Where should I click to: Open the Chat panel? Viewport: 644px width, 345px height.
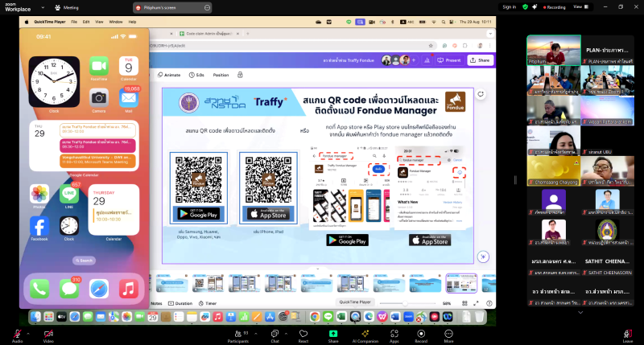(x=275, y=333)
